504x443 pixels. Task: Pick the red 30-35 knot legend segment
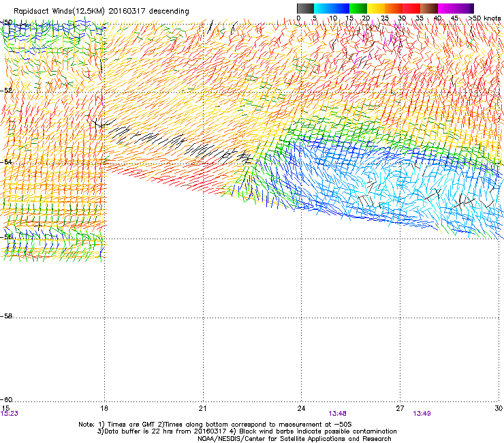tap(411, 8)
